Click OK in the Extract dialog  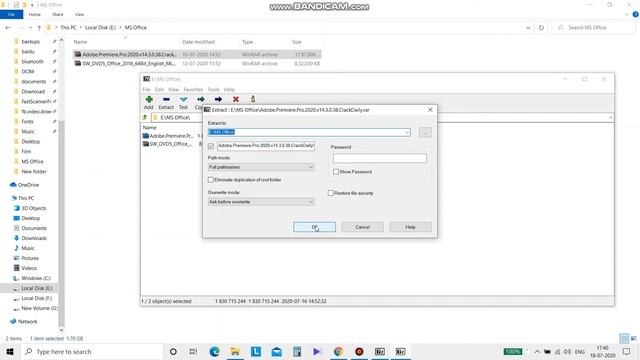point(314,227)
